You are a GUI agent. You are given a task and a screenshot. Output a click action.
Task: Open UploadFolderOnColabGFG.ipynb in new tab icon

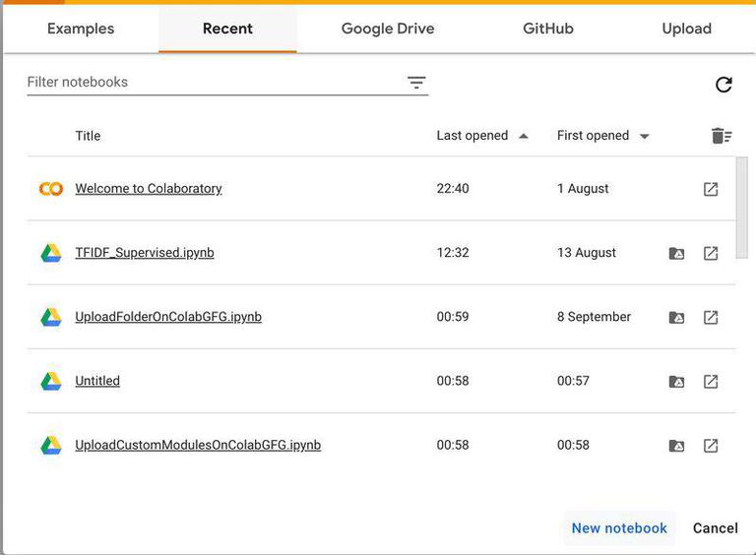click(x=711, y=317)
